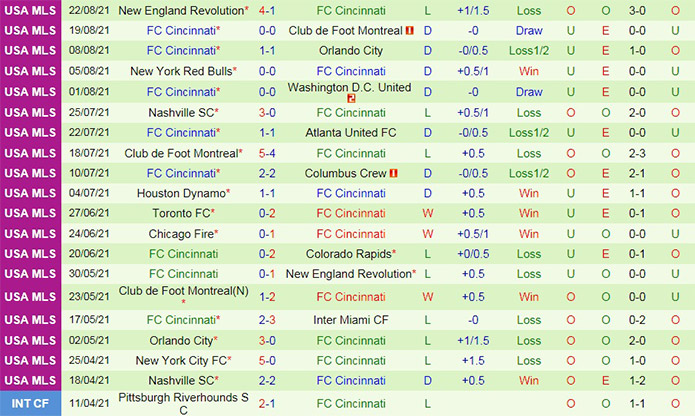The height and width of the screenshot is (416, 695).
Task: Open the Orlando City link dated 08/08/21
Action: pos(347,51)
